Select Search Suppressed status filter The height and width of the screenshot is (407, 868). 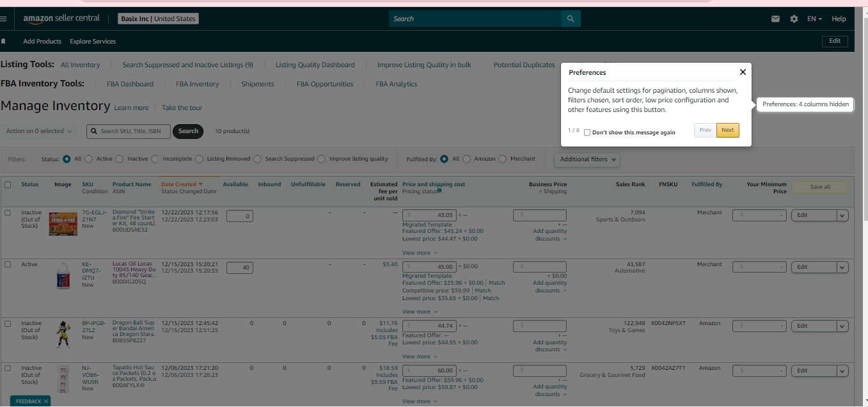pos(257,159)
